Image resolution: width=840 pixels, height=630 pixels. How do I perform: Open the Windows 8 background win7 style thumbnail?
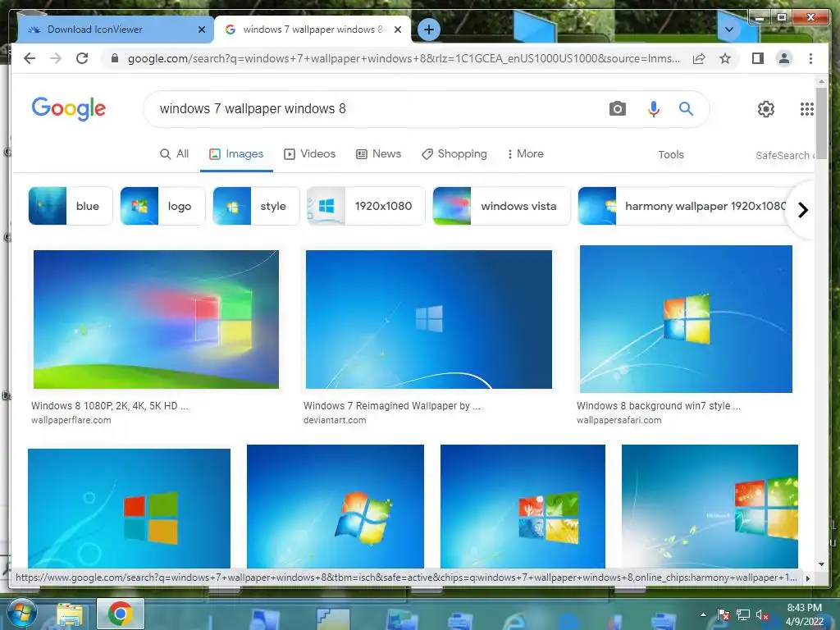686,319
